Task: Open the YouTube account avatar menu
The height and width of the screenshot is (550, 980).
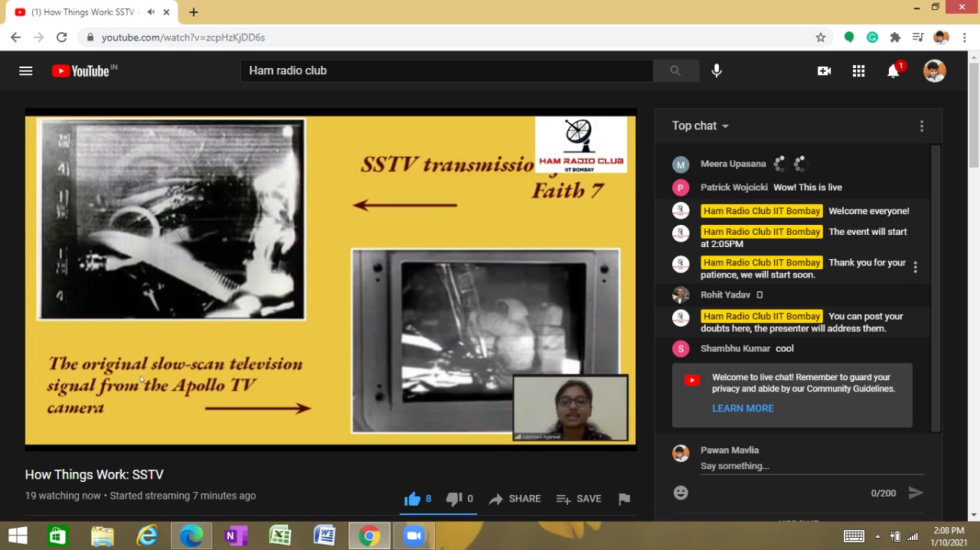Action: [x=934, y=71]
